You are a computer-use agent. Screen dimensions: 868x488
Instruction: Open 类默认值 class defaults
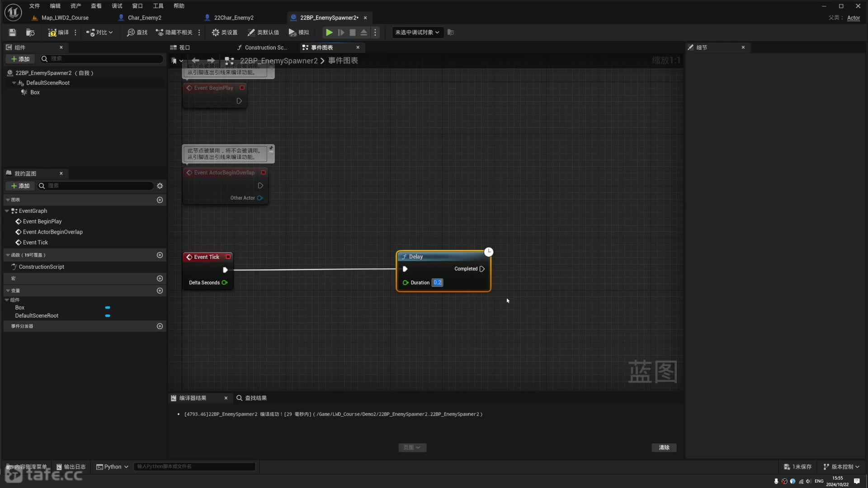click(263, 32)
